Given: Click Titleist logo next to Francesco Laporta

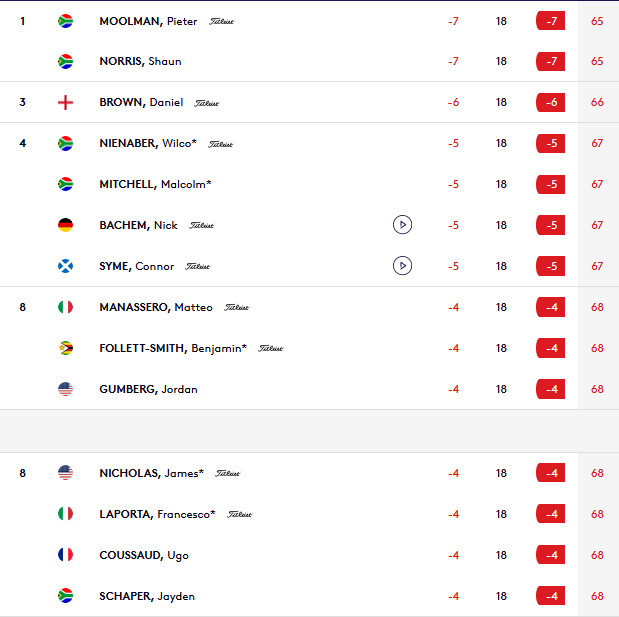Looking at the screenshot, I should 239,514.
